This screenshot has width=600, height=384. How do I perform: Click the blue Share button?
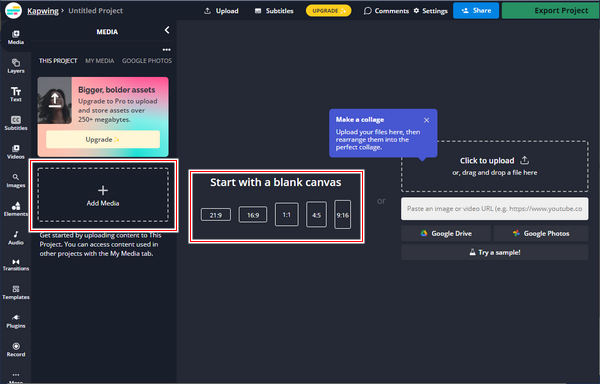476,11
